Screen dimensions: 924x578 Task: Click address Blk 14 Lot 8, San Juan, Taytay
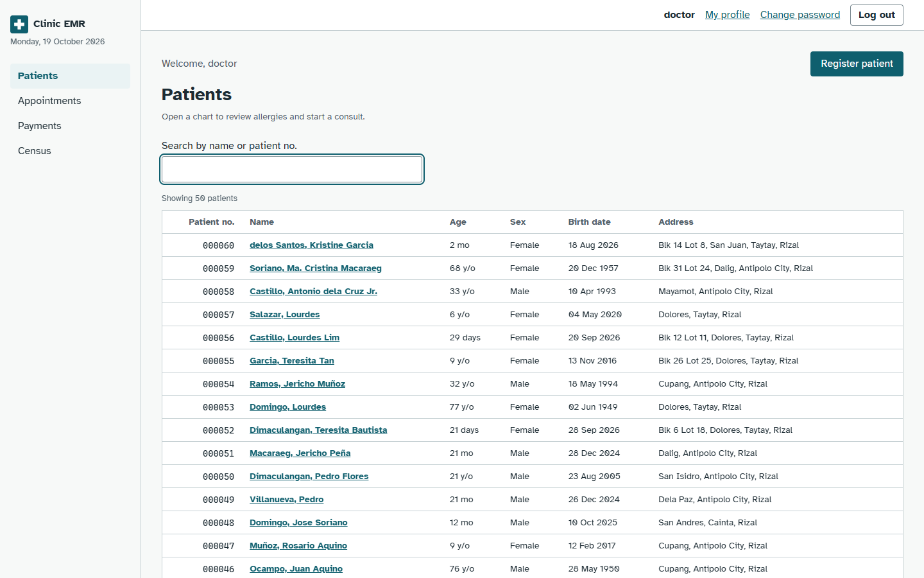[x=728, y=245]
